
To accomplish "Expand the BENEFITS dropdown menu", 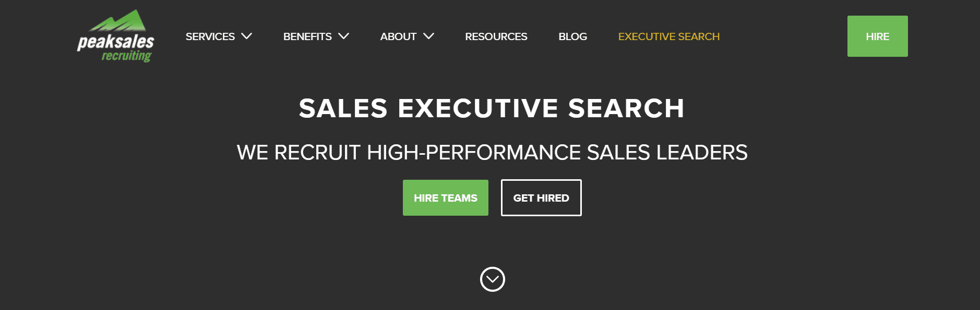I will tap(343, 36).
